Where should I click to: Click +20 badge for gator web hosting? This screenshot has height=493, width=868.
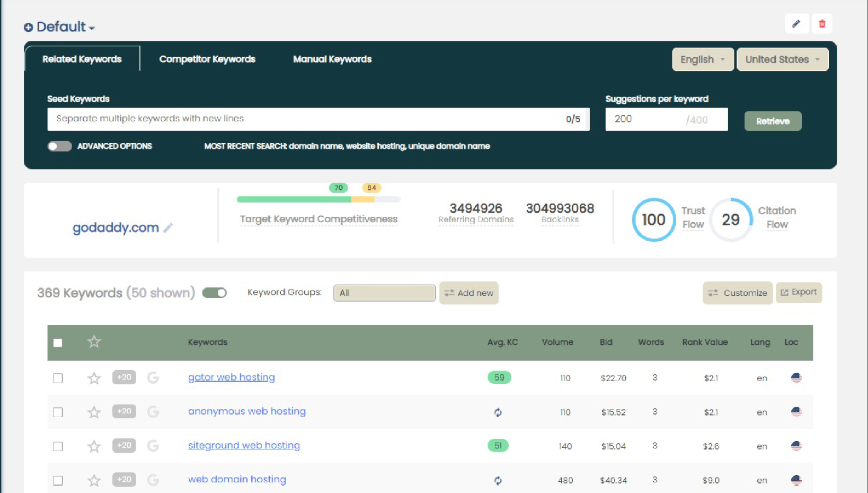124,377
